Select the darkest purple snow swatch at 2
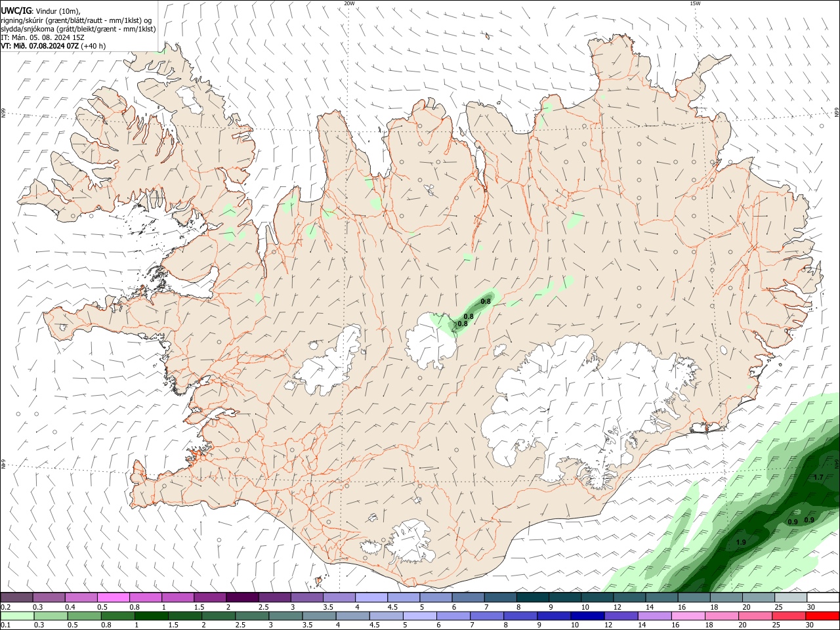Screen dimensions: 840x630 pyautogui.click(x=243, y=598)
